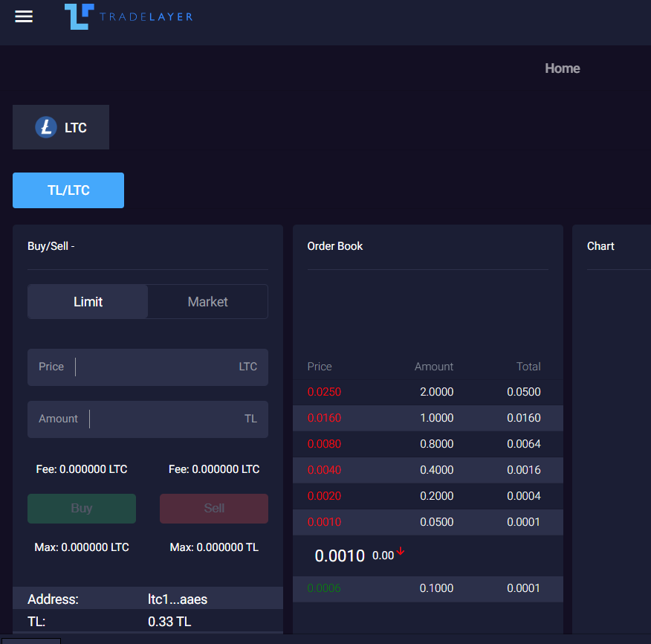
Task: Switch to Limit order type
Action: coord(88,302)
